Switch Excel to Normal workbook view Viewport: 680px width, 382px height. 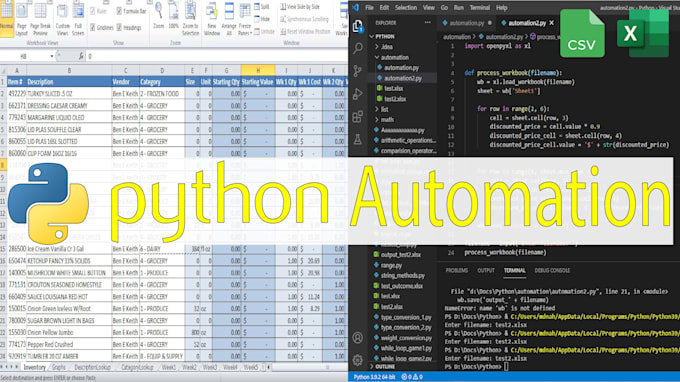coord(7,18)
